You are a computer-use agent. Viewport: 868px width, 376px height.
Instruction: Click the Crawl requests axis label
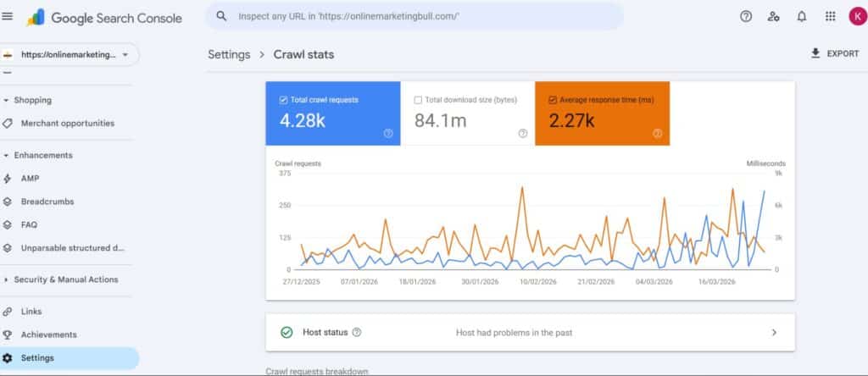(298, 163)
